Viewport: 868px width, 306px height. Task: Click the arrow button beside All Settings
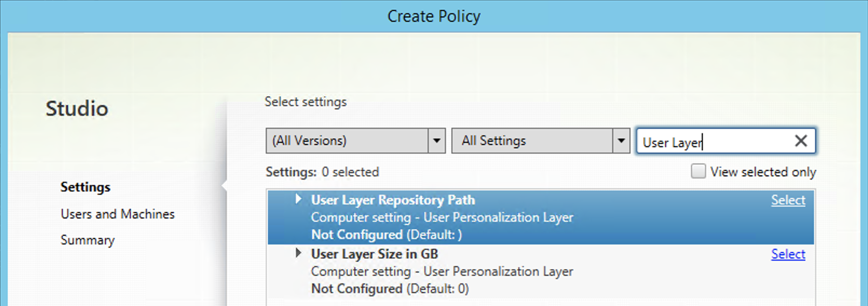coord(621,141)
